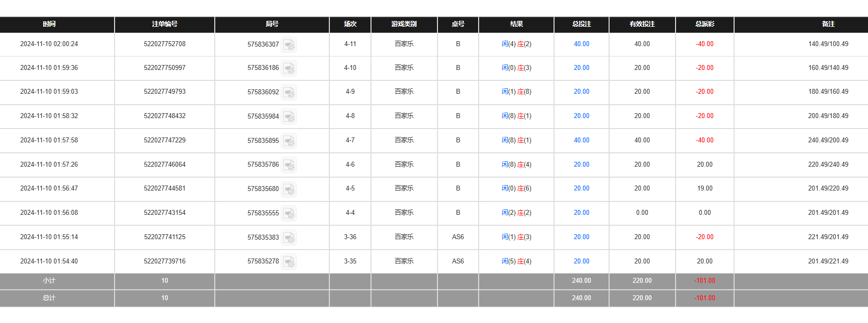Open replay icon for round 575835786
Screen dimensions: 868x323
[x=289, y=165]
